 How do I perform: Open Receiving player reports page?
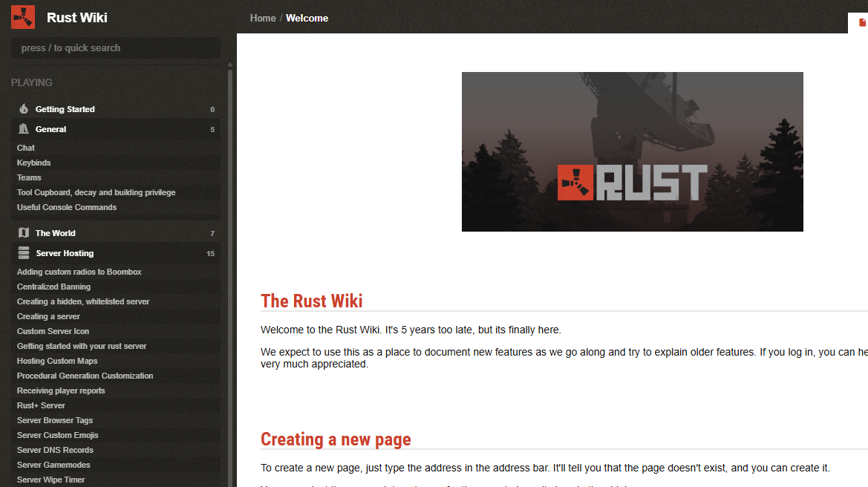(x=61, y=390)
